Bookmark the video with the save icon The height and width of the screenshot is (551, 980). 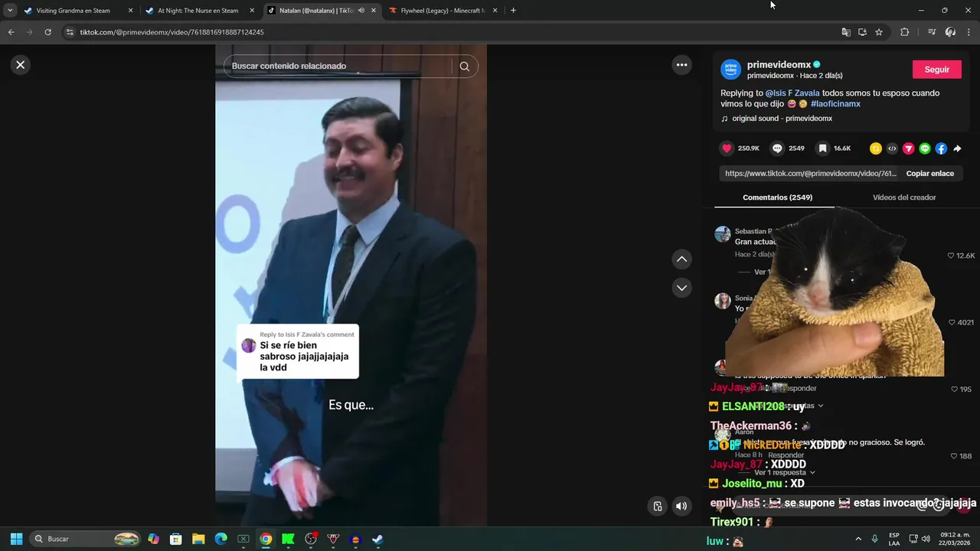pyautogui.click(x=822, y=148)
